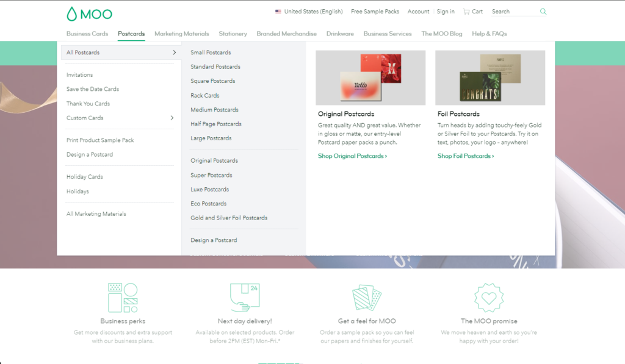Click Shop Foil Postcards link
Screen dimensions: 625x364
point(466,156)
